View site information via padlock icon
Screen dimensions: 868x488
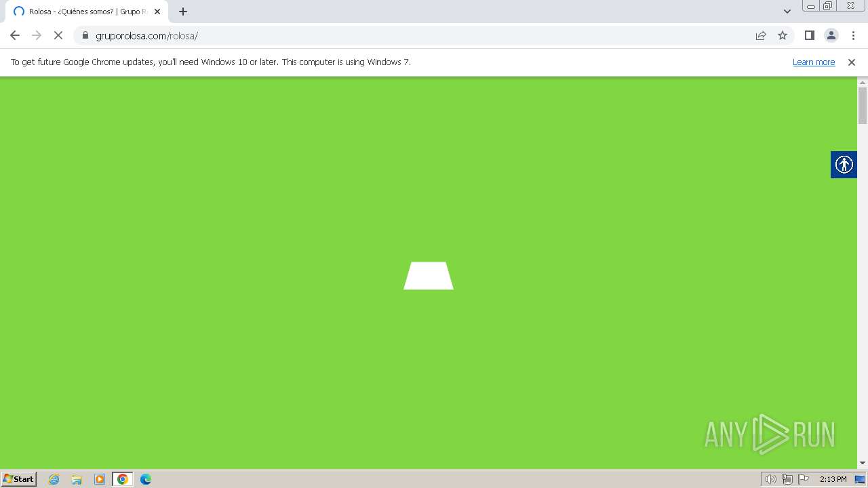pos(85,35)
